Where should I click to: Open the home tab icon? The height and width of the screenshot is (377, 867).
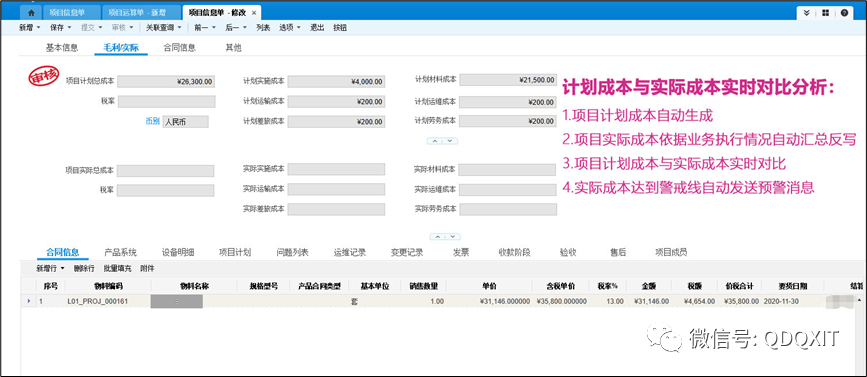coord(31,12)
